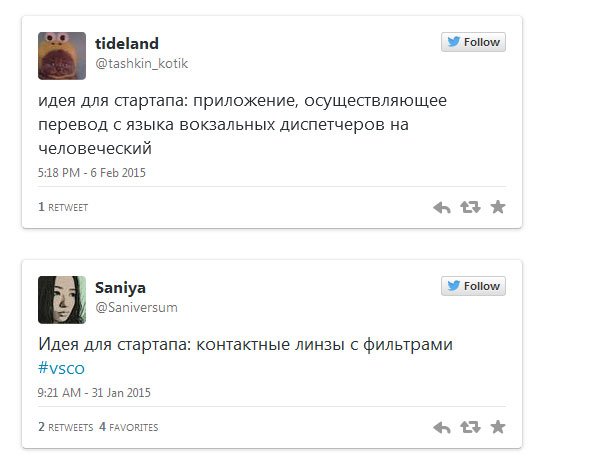
Task: Favorite Saniya's tweet with star icon
Action: 498,427
